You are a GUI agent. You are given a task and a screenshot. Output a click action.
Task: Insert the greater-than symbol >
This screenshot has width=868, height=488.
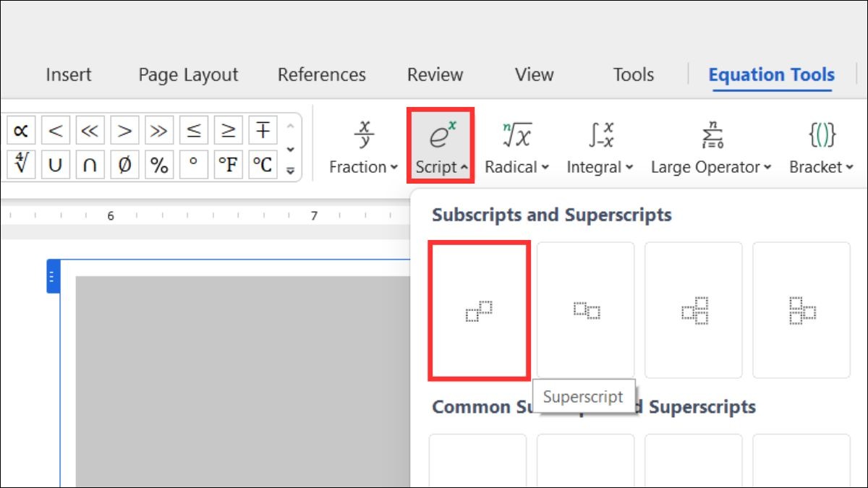[124, 130]
